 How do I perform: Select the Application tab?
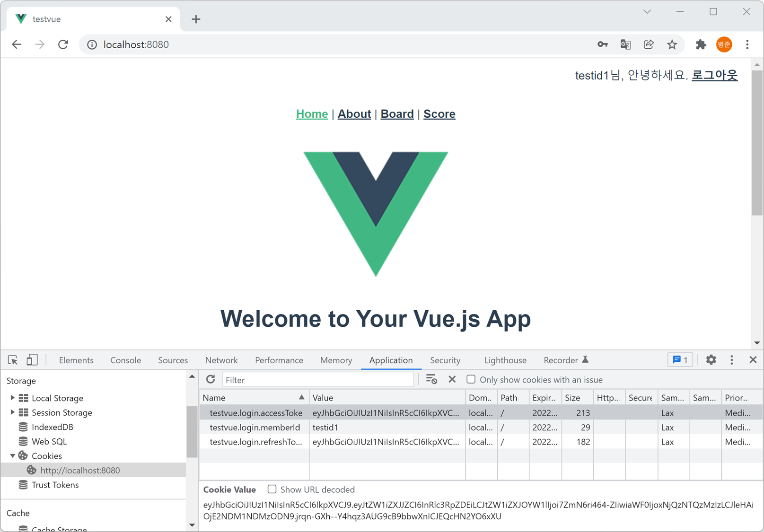(391, 360)
